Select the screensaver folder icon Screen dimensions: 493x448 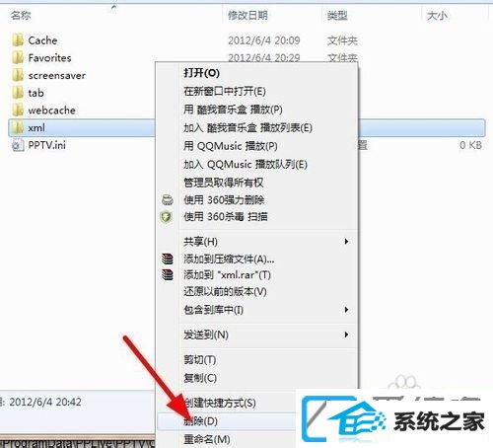(18, 75)
